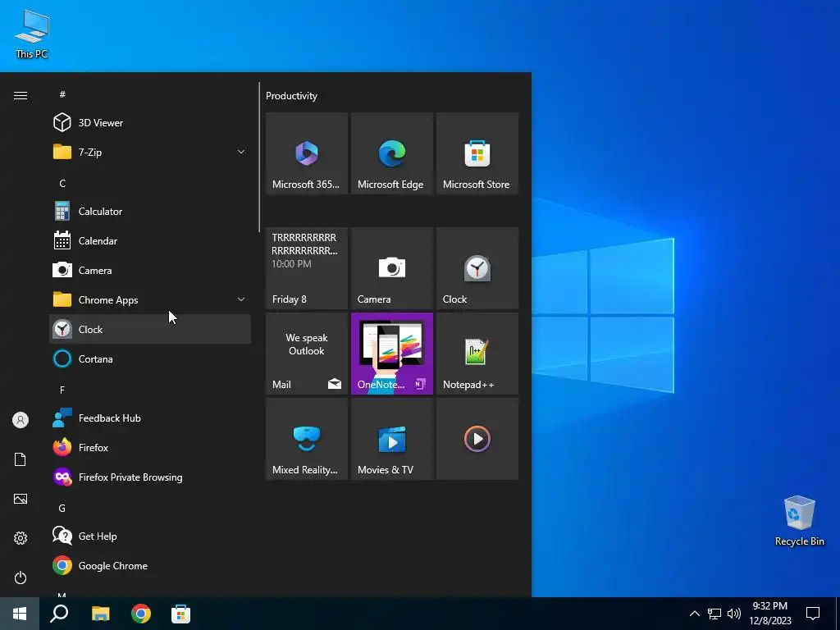Click the G letter header in app list
840x630 pixels.
click(62, 508)
